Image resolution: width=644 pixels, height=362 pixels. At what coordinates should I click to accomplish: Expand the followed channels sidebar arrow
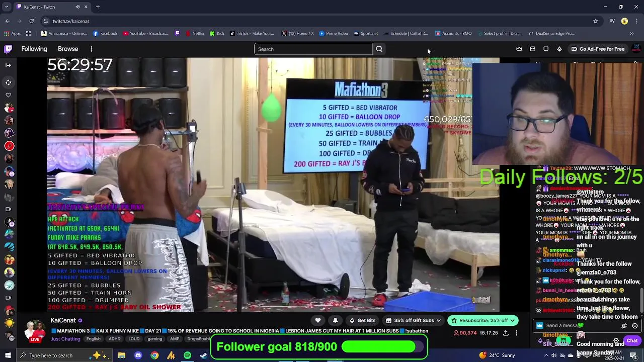[8, 65]
